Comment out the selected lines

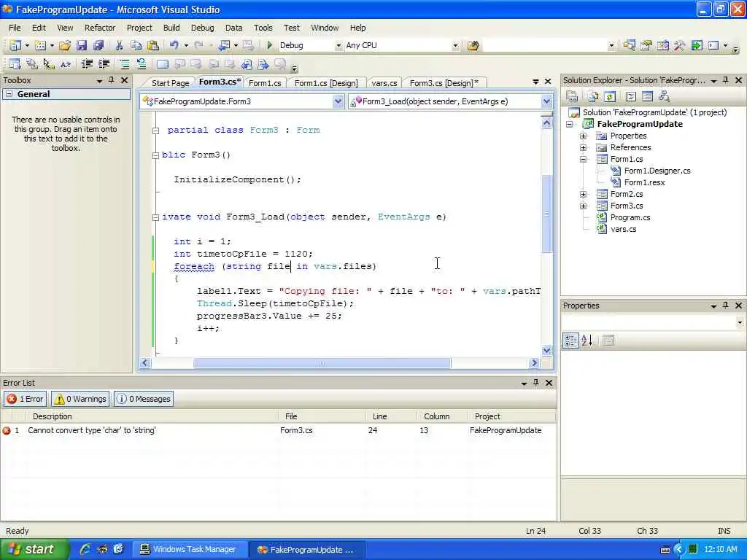124,64
